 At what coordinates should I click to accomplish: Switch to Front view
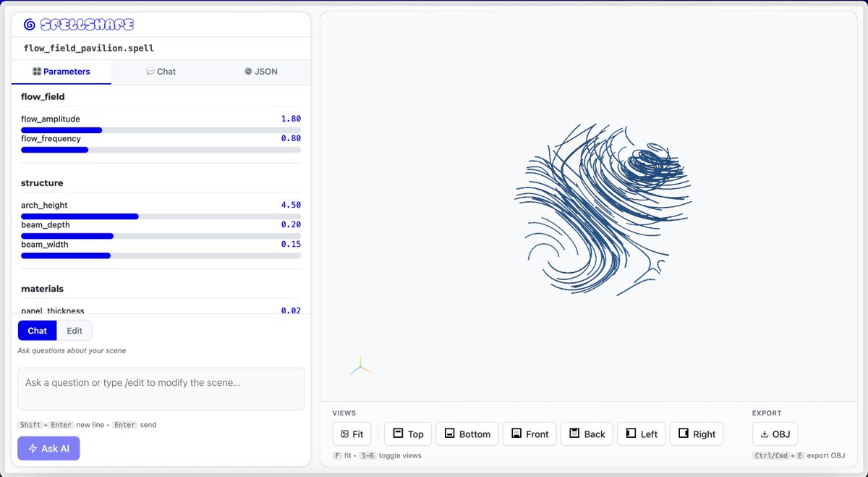click(x=529, y=434)
